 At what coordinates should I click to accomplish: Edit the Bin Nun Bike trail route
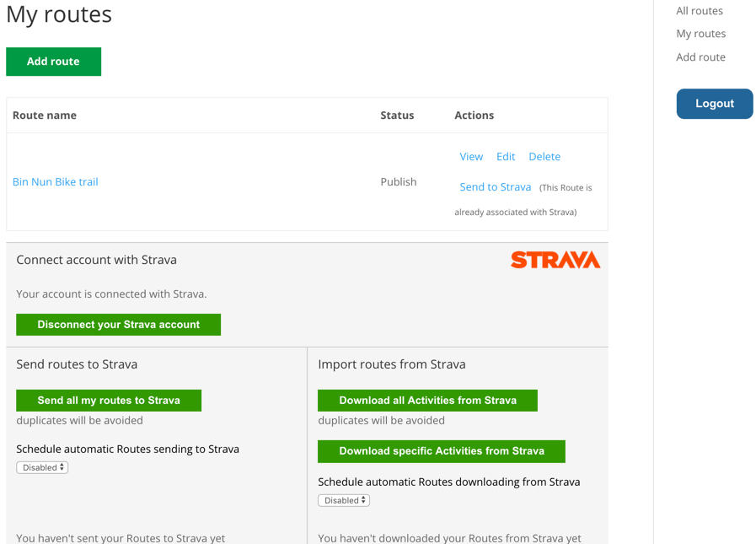[506, 157]
